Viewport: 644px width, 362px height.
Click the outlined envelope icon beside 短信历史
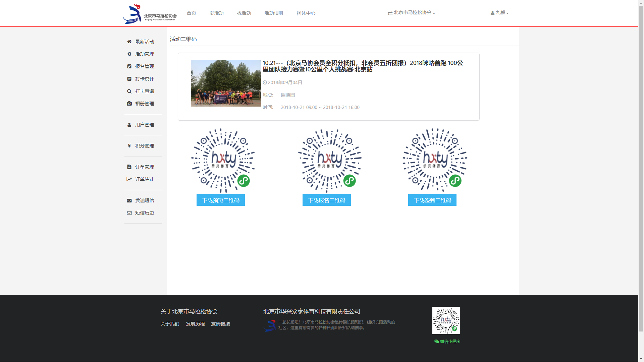click(129, 213)
